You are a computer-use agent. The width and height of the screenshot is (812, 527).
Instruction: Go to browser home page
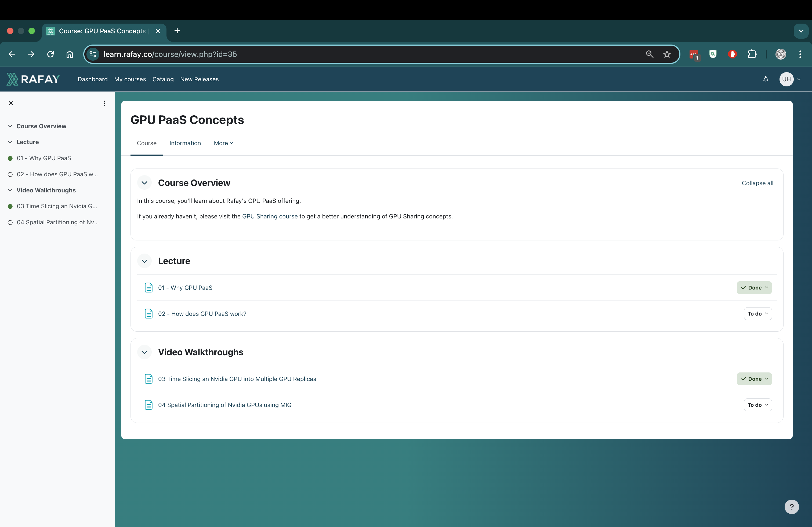click(x=70, y=54)
